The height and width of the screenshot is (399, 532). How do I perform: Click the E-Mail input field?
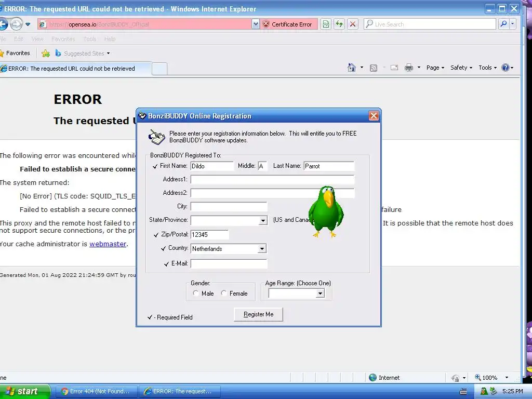229,263
